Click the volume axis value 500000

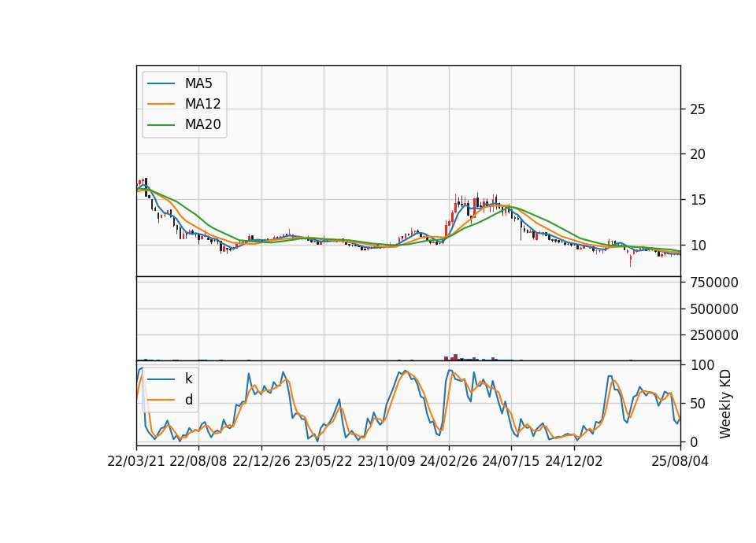click(714, 308)
